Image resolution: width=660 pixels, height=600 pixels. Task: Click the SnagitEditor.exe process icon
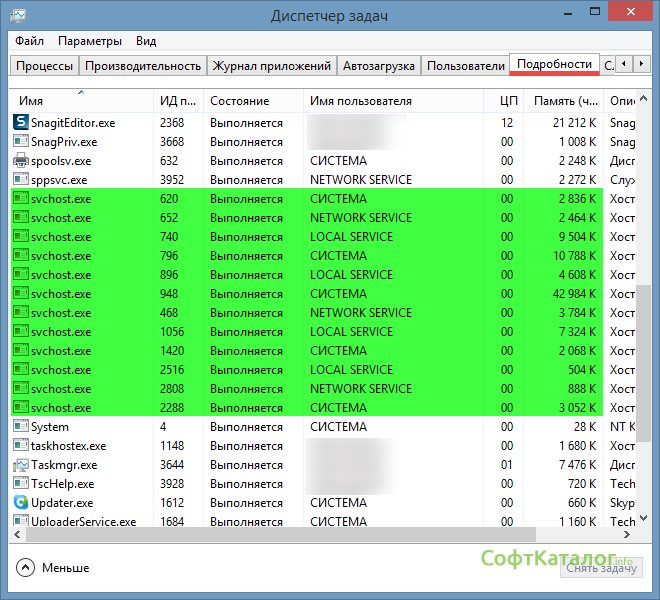(x=21, y=123)
